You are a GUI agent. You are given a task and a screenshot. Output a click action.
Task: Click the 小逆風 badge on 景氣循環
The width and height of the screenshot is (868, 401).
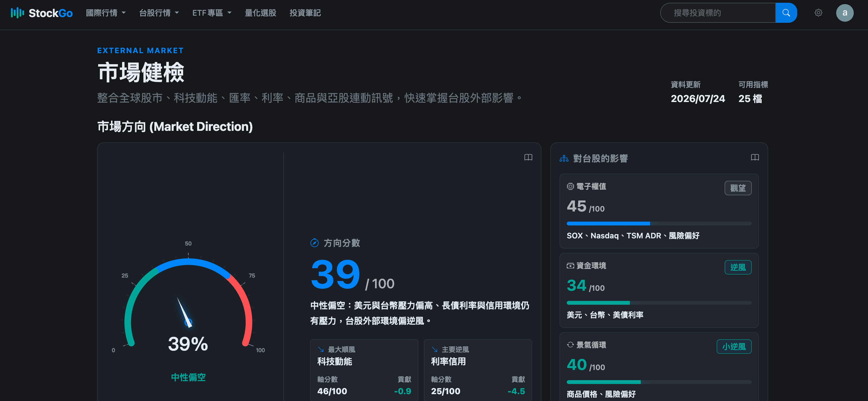click(x=734, y=346)
